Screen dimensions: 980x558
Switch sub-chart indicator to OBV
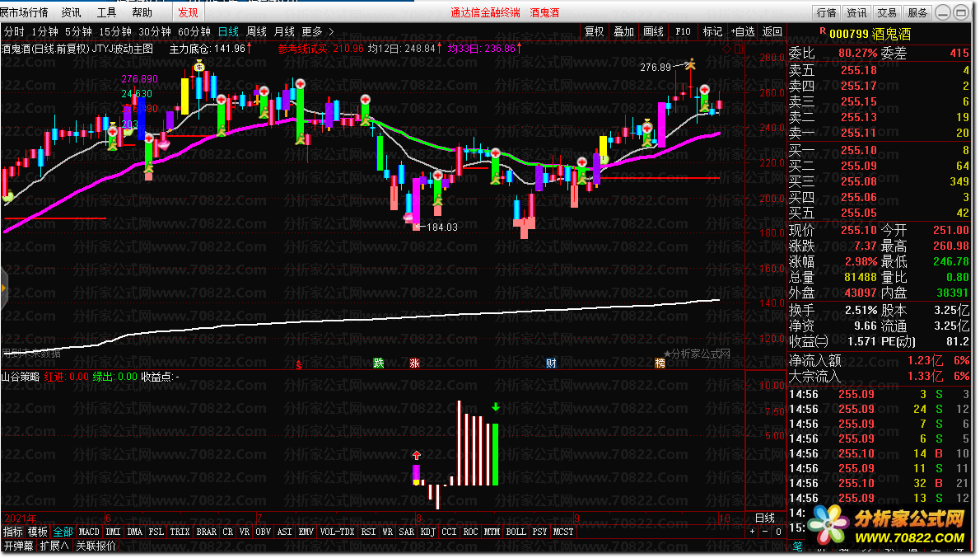[x=264, y=532]
